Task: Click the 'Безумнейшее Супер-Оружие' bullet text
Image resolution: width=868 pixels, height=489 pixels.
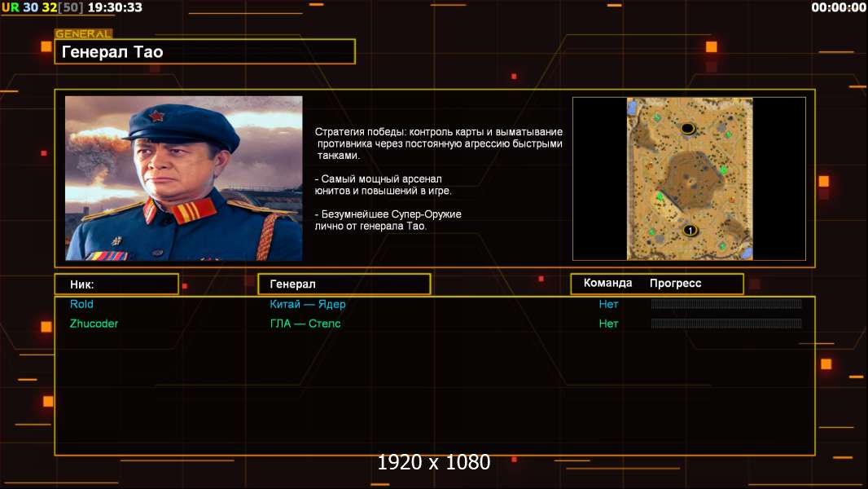Action: pos(388,220)
